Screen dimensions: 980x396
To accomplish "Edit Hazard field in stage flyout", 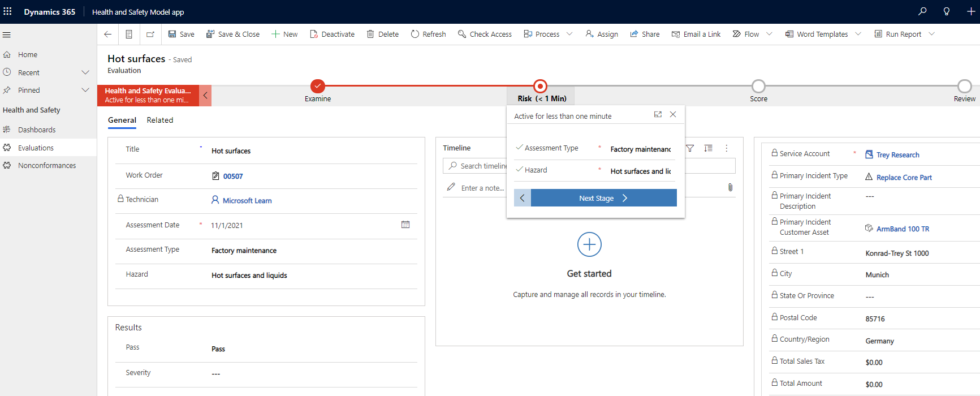I will pyautogui.click(x=641, y=171).
